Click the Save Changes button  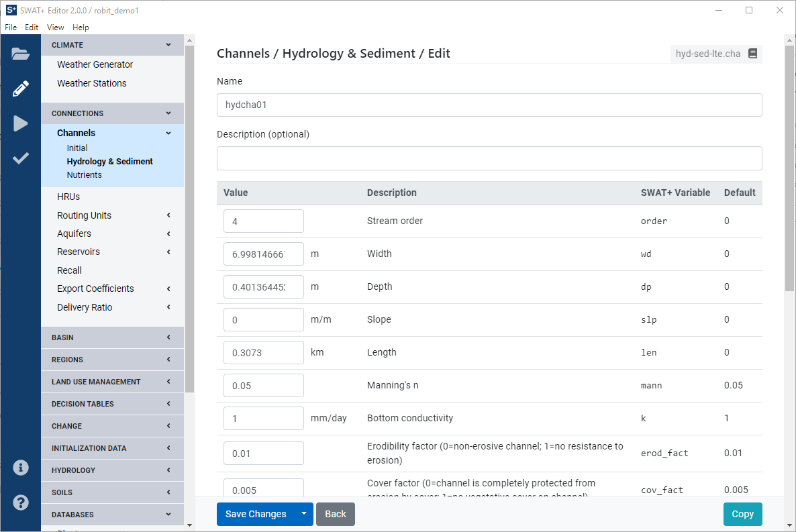(256, 514)
